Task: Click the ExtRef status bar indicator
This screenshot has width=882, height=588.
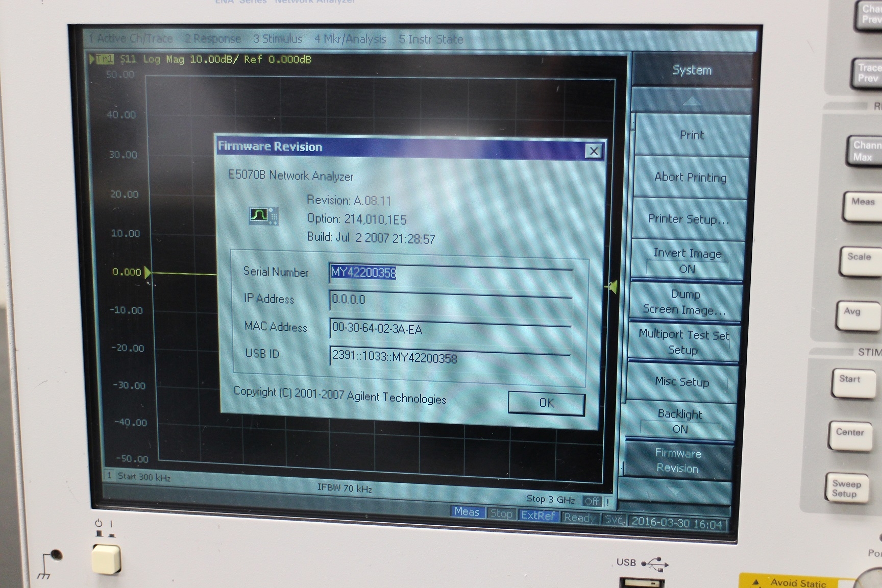Action: point(538,516)
